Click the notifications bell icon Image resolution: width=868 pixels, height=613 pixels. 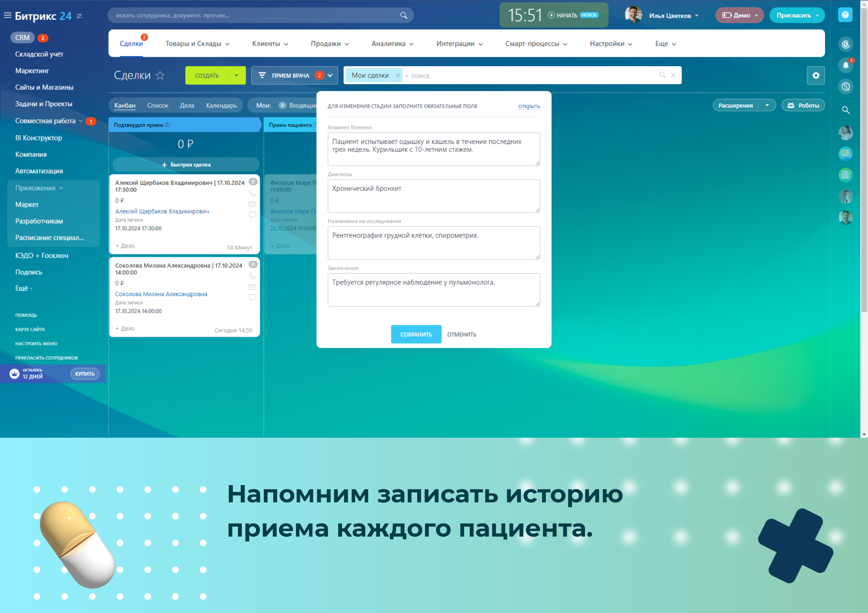coord(845,66)
